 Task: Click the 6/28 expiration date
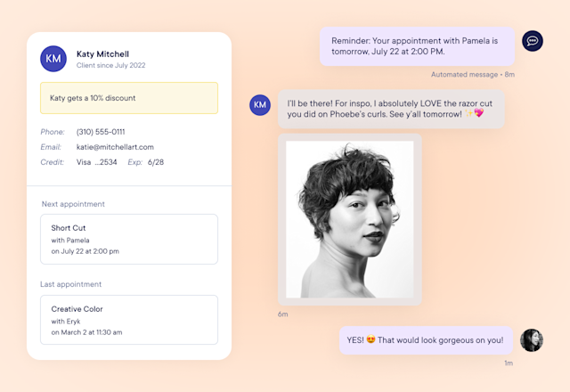[x=156, y=162]
